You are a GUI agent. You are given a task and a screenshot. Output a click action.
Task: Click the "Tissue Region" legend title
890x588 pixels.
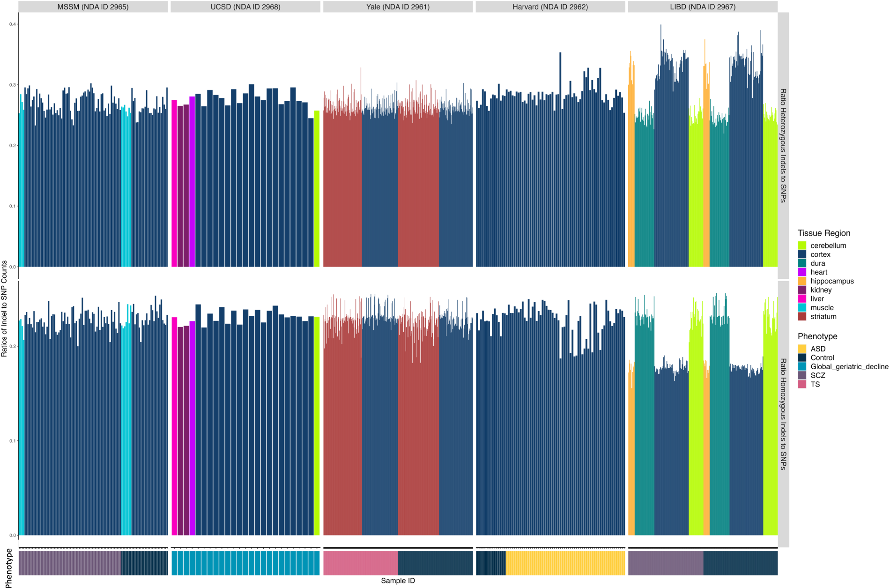point(824,233)
